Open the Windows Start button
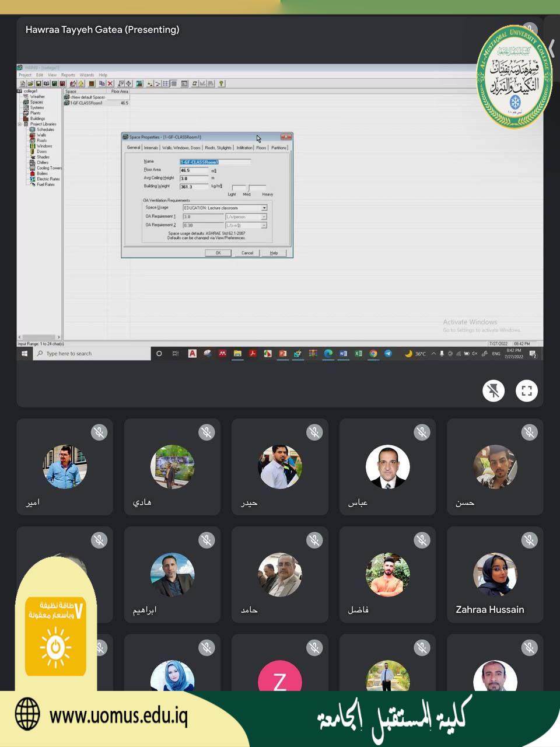 click(x=24, y=354)
